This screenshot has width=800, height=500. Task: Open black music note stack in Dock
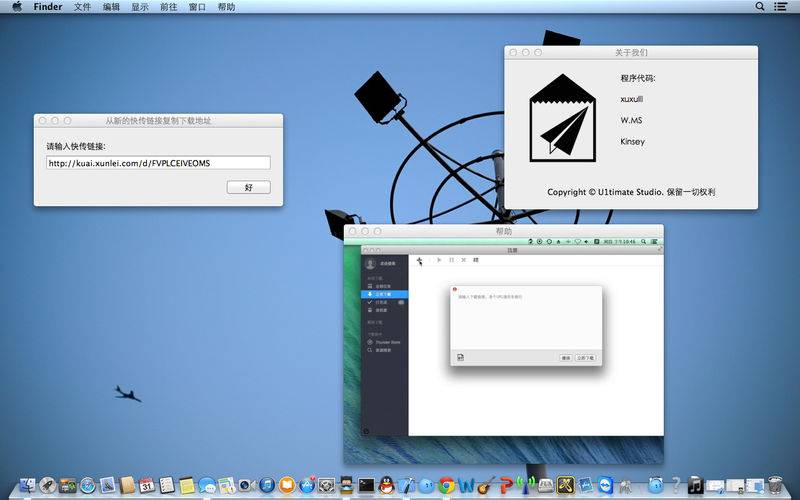click(x=695, y=485)
